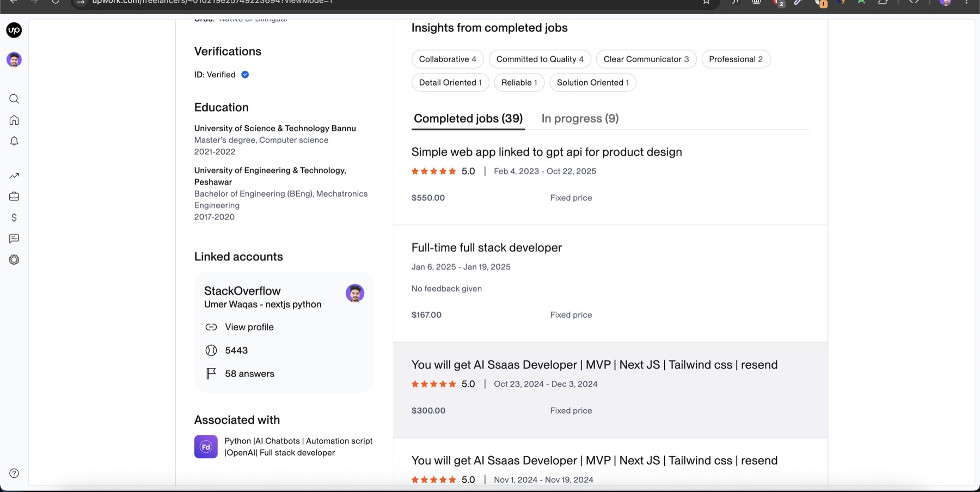The height and width of the screenshot is (492, 980).
Task: Go to home via sidebar house icon
Action: click(x=14, y=120)
